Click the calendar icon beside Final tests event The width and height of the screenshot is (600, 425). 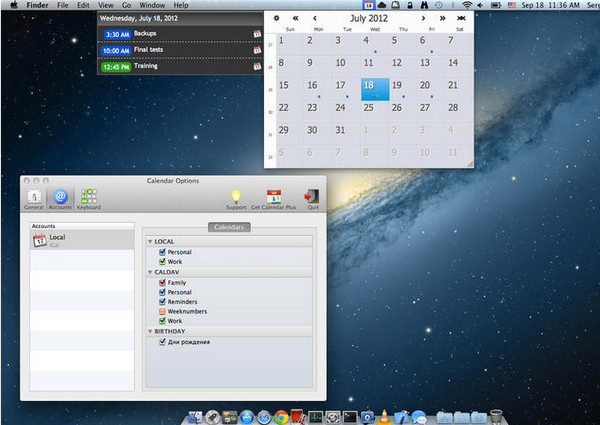point(257,50)
